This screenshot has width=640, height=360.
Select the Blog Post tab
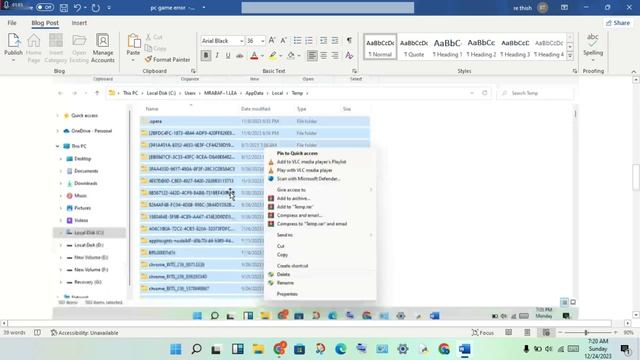[x=45, y=23]
